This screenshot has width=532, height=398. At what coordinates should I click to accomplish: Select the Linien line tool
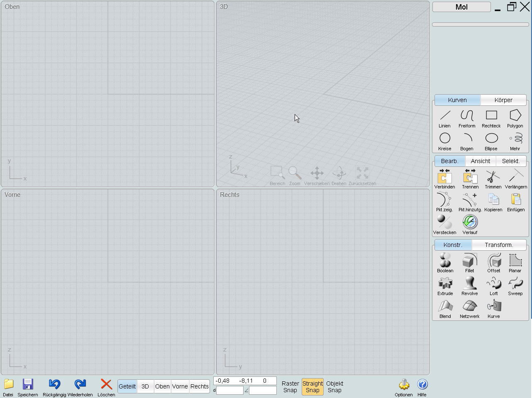[x=444, y=119]
